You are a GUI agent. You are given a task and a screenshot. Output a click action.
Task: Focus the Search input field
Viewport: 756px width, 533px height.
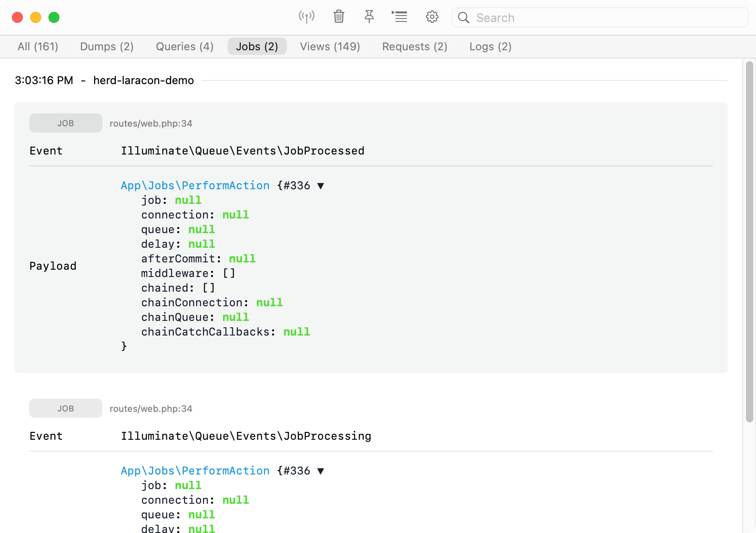tap(600, 18)
